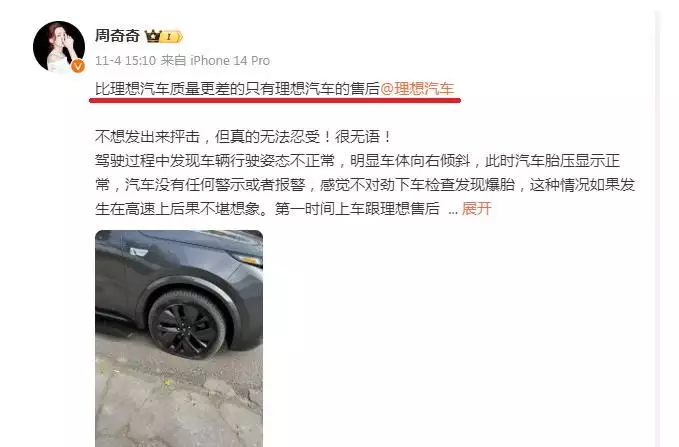Open the username 周奇奇 profile link
This screenshot has width=679, height=447.
point(117,36)
